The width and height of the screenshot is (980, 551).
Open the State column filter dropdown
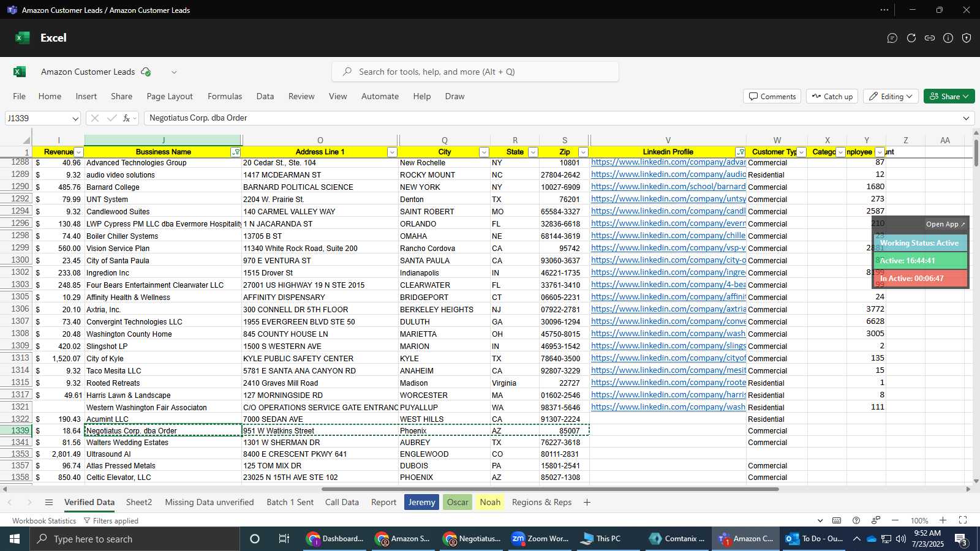tap(533, 152)
